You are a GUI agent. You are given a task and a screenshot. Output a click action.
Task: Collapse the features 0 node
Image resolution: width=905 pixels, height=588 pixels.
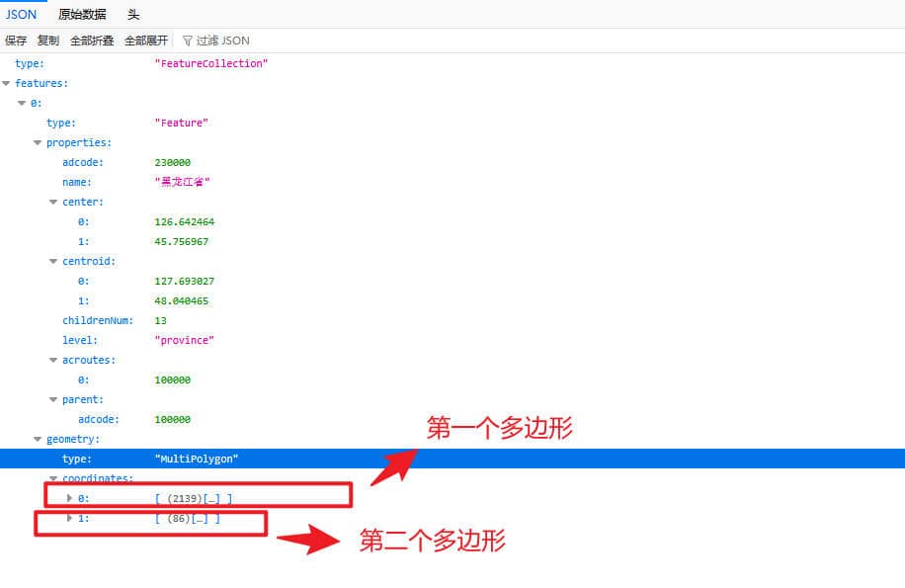(22, 104)
